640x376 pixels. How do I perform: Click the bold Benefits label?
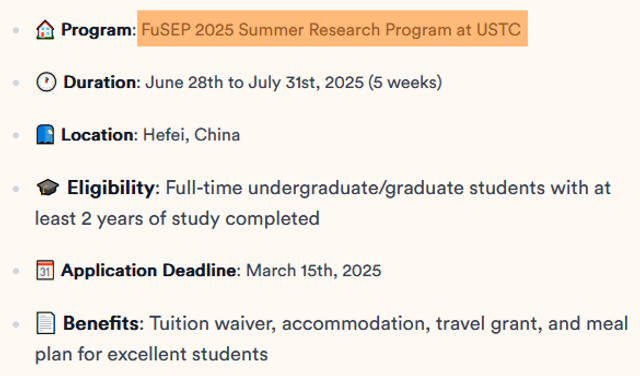[x=101, y=323]
